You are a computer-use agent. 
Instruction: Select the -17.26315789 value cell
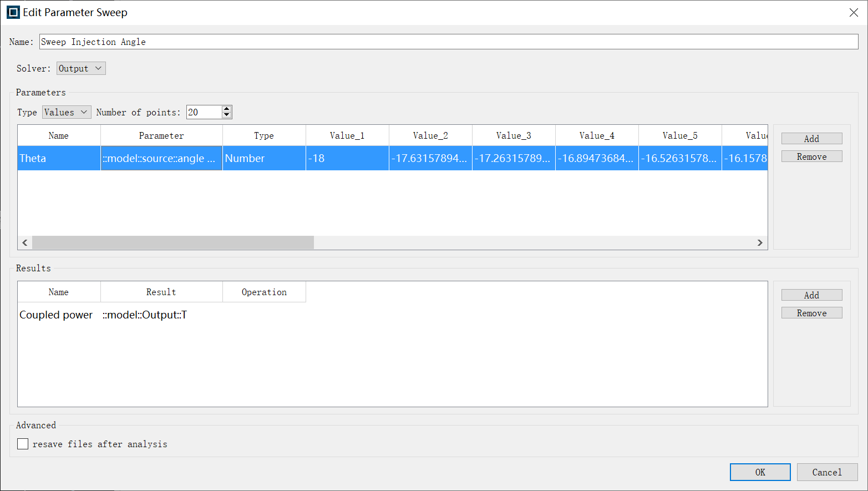pos(514,158)
